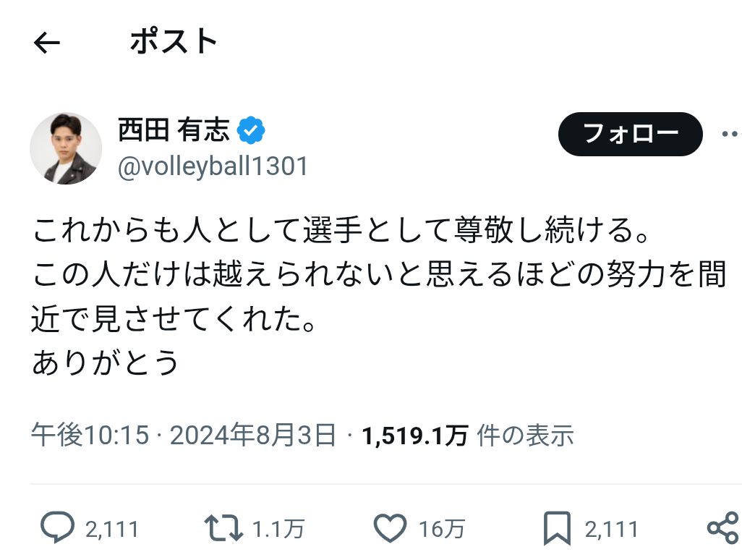This screenshot has width=742, height=560.
Task: Click the blue verified badge
Action: [251, 130]
